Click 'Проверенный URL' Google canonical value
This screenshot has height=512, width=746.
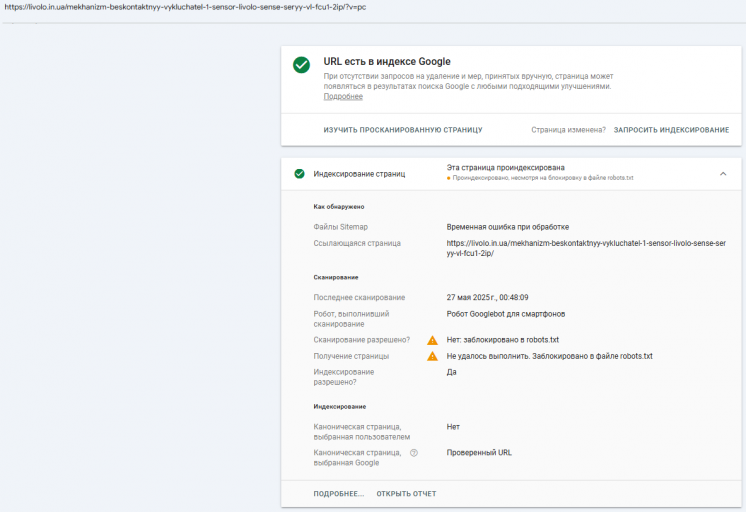point(479,453)
